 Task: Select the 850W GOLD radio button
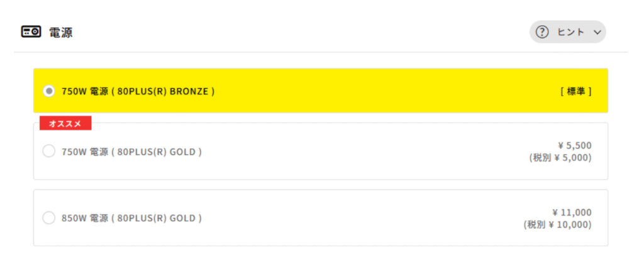click(x=48, y=218)
